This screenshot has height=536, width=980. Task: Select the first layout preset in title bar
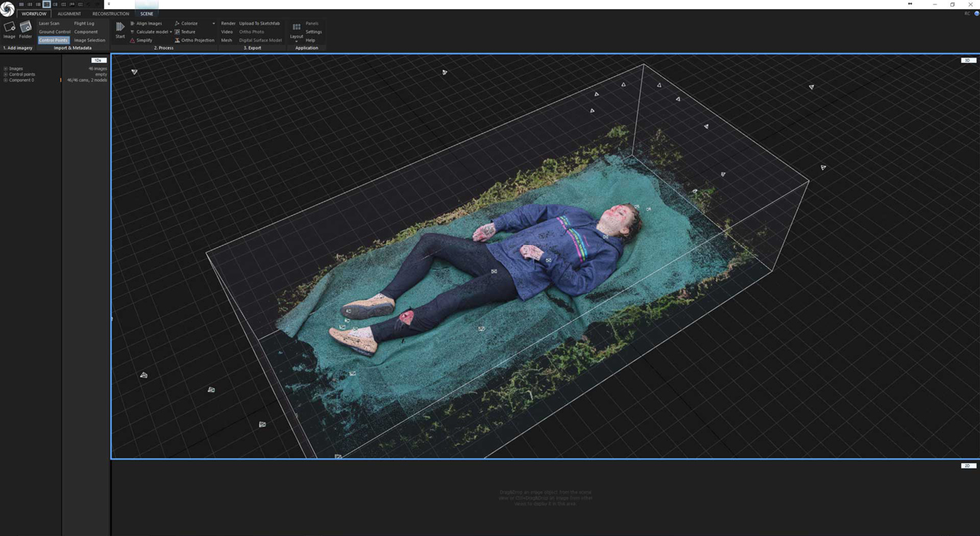click(x=21, y=4)
